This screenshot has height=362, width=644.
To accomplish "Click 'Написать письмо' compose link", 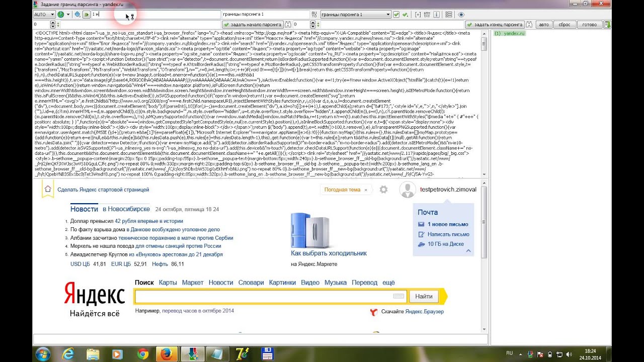I will (448, 234).
